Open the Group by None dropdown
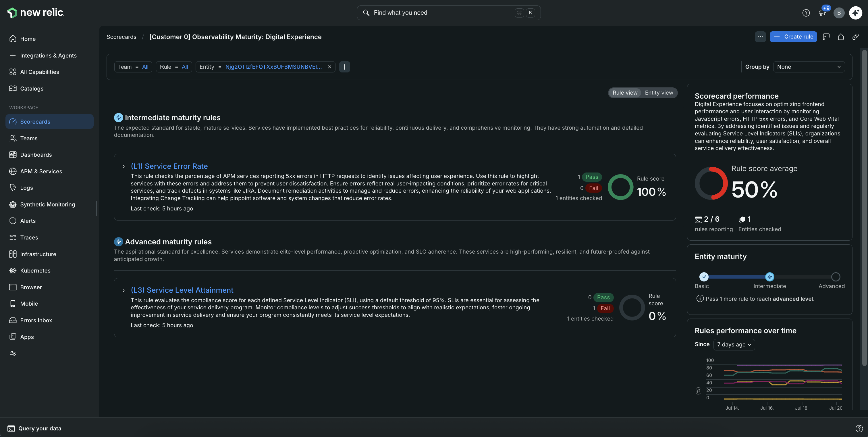 809,67
